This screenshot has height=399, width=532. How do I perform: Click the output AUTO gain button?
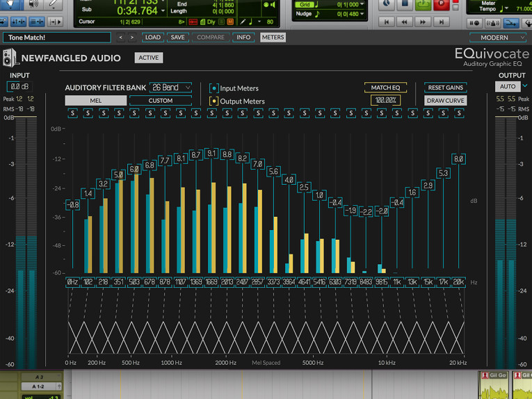(x=508, y=86)
